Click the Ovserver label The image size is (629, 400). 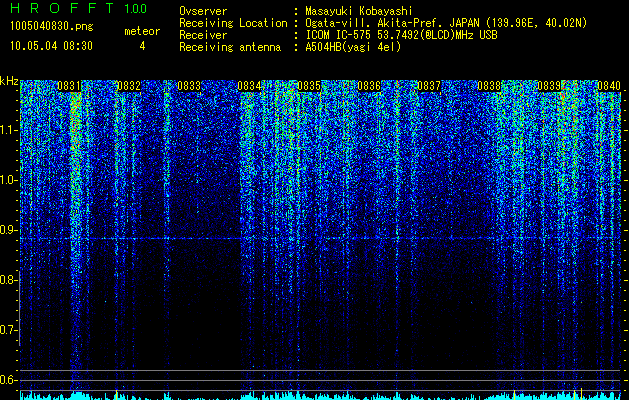tap(203, 11)
